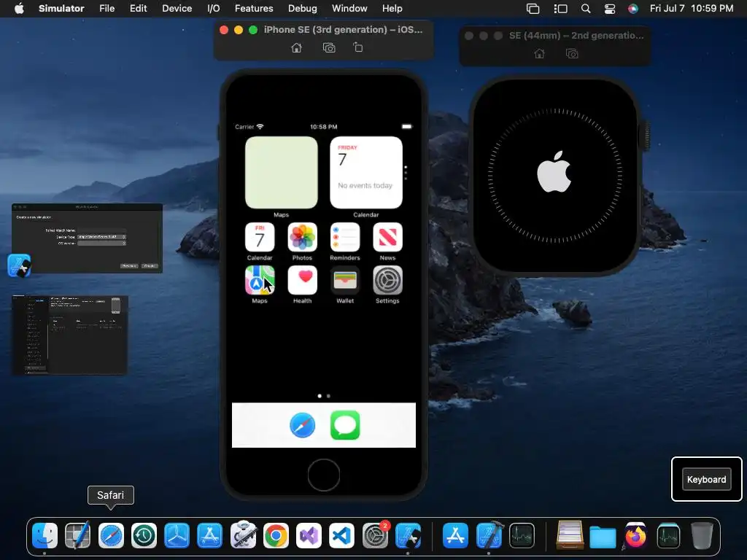The width and height of the screenshot is (747, 560).
Task: Open System Preferences with badge in the Dock
Action: click(376, 536)
